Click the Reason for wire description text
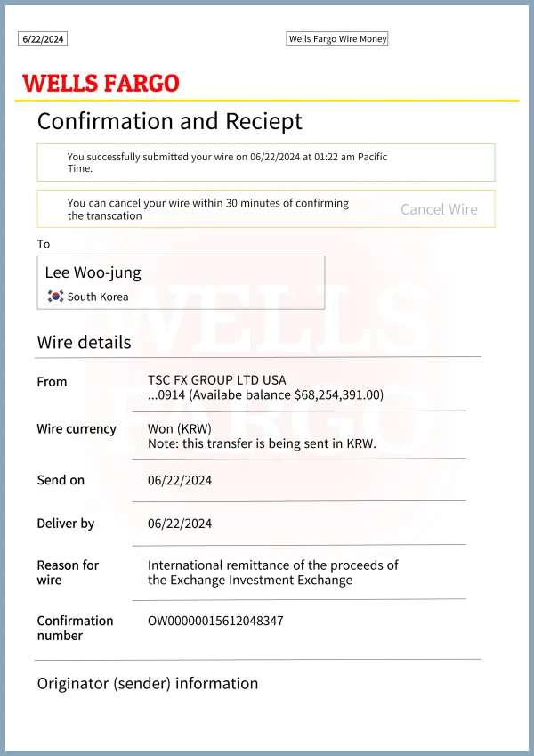 [272, 573]
